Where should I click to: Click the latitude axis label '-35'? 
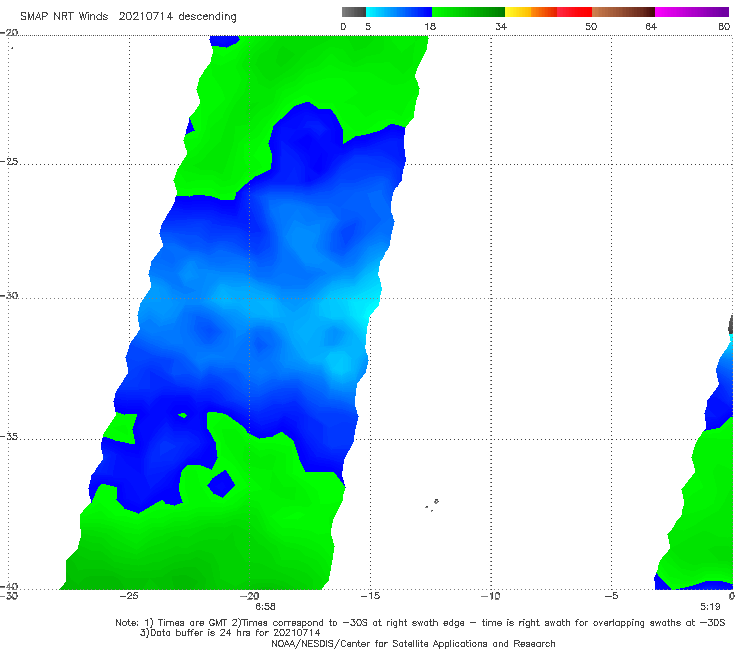9,437
